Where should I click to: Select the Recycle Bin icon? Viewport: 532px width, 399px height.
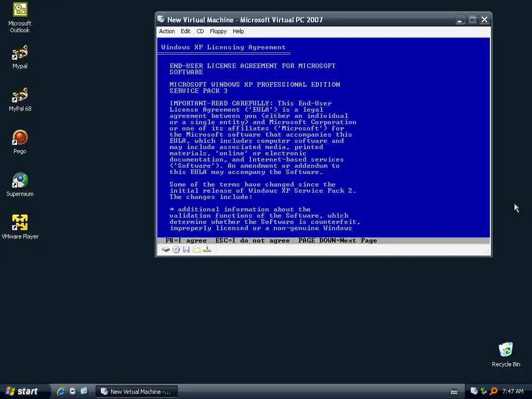click(x=506, y=355)
